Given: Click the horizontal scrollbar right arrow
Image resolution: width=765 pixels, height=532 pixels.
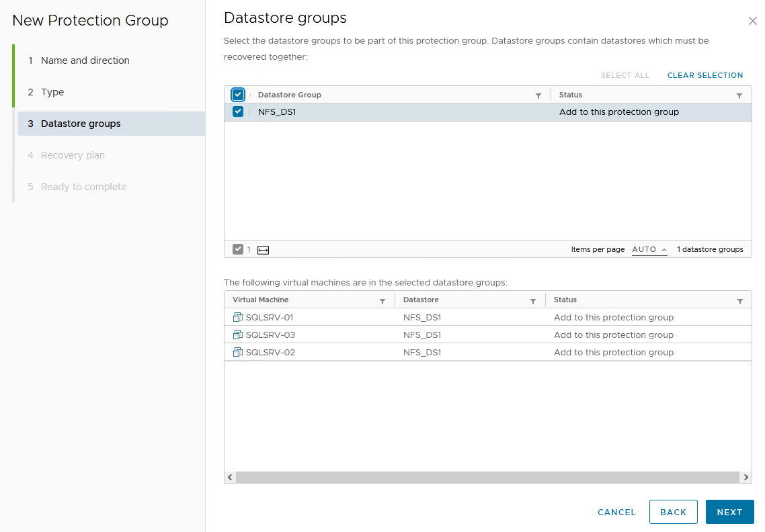Looking at the screenshot, I should click(746, 477).
